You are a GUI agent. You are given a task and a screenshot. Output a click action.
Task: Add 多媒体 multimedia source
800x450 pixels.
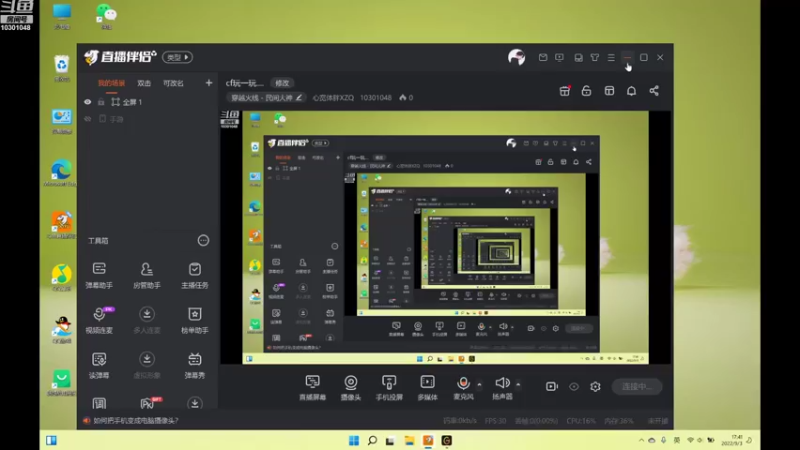[x=428, y=387]
